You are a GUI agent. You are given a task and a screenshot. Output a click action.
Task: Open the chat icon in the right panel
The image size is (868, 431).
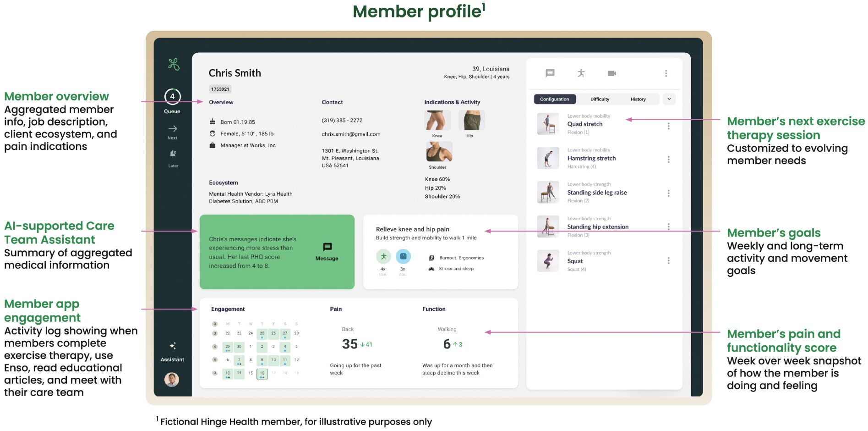point(550,73)
